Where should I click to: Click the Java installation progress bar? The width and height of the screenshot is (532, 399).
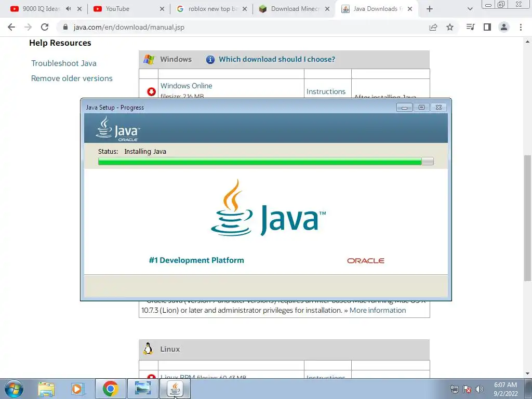[265, 161]
